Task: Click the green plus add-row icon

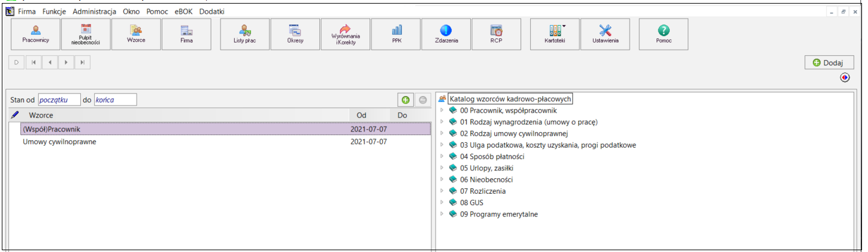Action: pos(406,100)
